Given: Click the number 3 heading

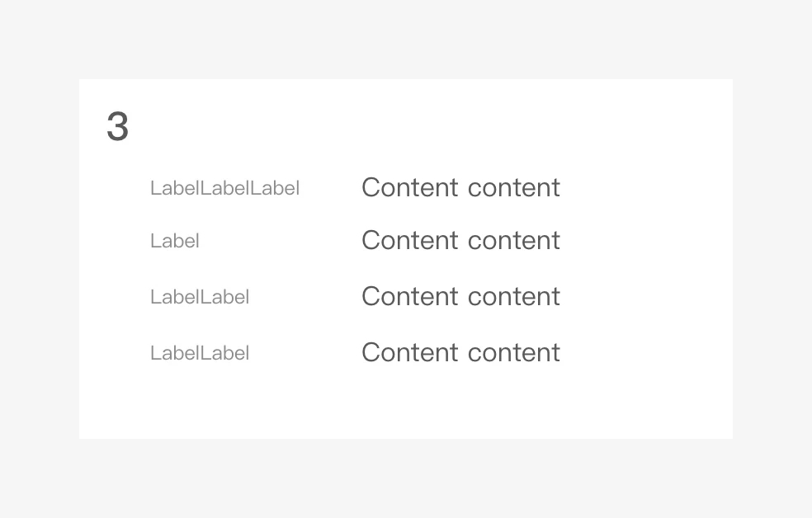Looking at the screenshot, I should (118, 127).
